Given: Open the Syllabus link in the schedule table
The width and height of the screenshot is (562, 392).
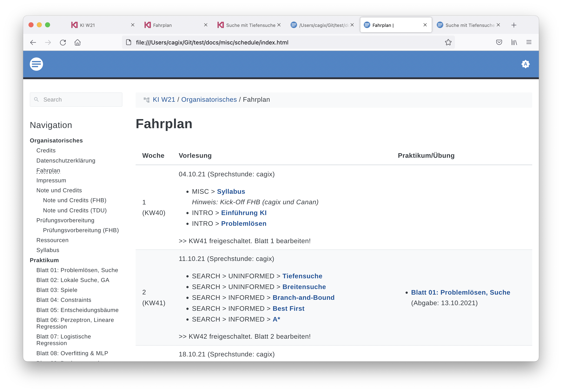Looking at the screenshot, I should tap(231, 191).
